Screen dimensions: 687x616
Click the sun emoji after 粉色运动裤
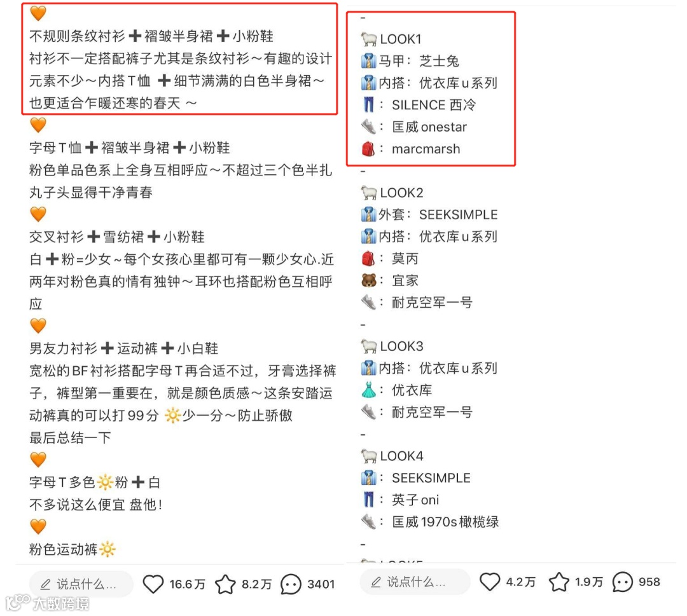tap(108, 549)
